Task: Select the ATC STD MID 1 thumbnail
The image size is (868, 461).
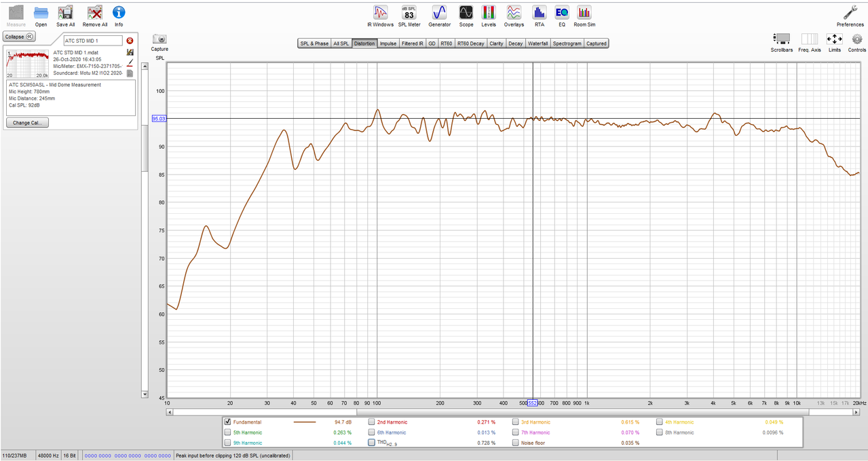Action: 28,64
